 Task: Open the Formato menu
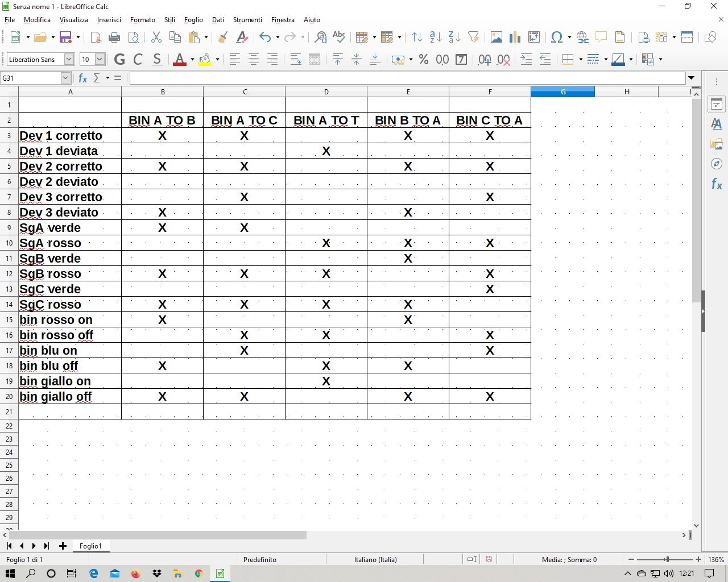(x=142, y=20)
